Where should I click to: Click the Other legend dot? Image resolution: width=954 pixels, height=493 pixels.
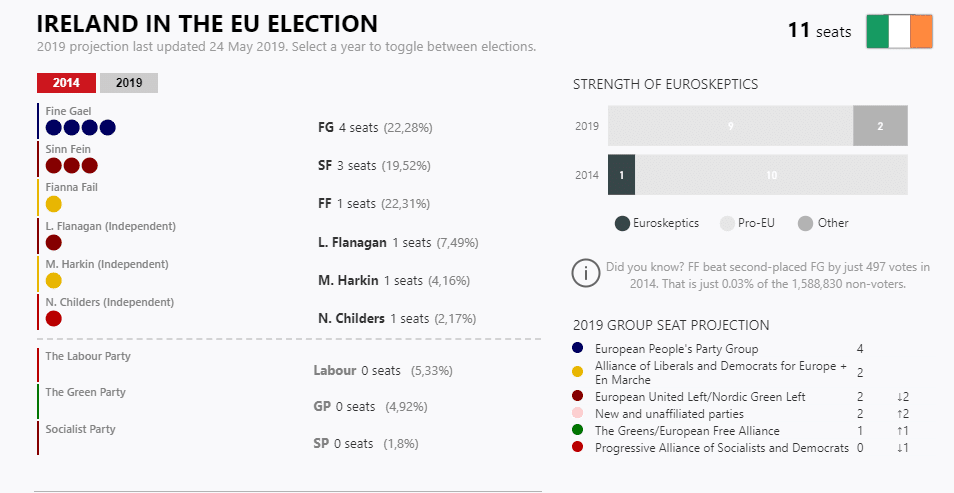(x=805, y=223)
